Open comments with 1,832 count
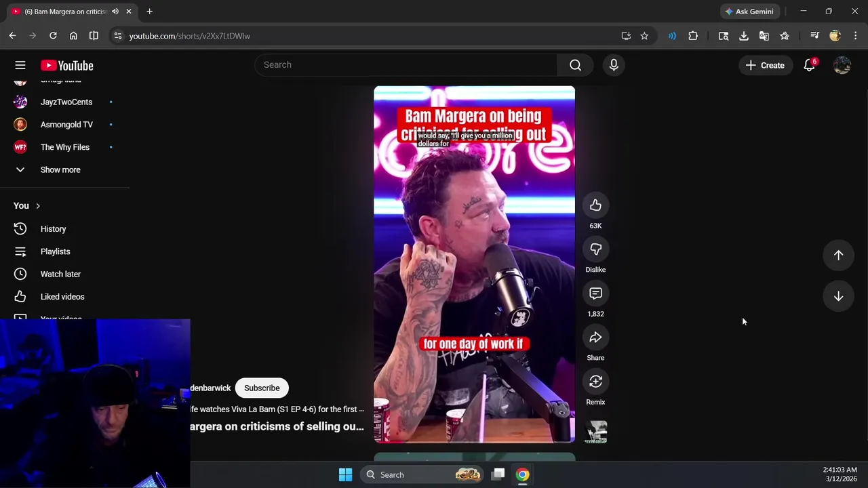Viewport: 868px width, 488px height. (595, 293)
